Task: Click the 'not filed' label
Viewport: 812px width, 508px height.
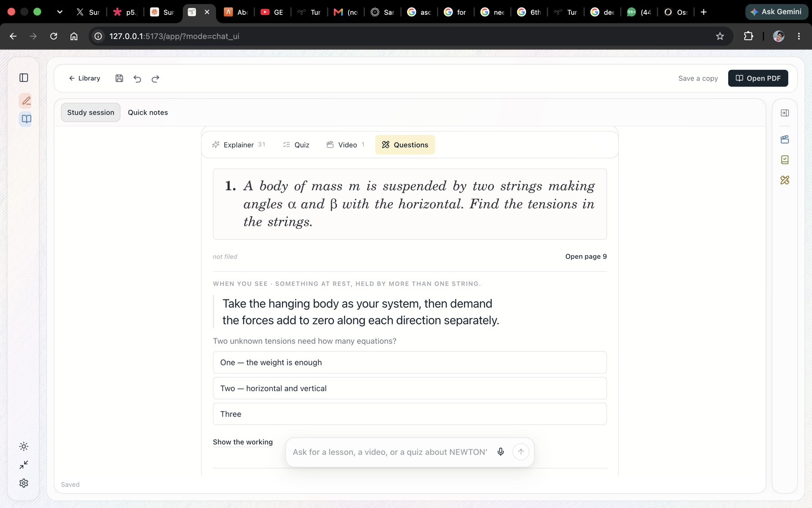Action: coord(225,256)
